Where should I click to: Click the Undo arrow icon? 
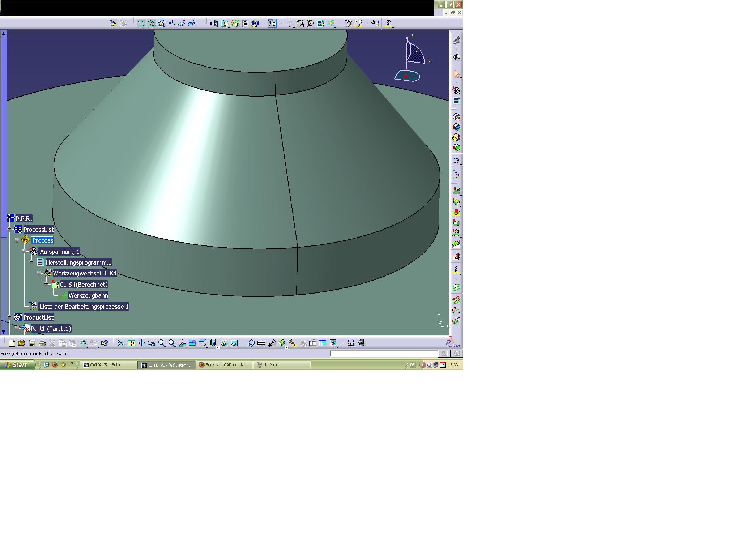pyautogui.click(x=82, y=343)
